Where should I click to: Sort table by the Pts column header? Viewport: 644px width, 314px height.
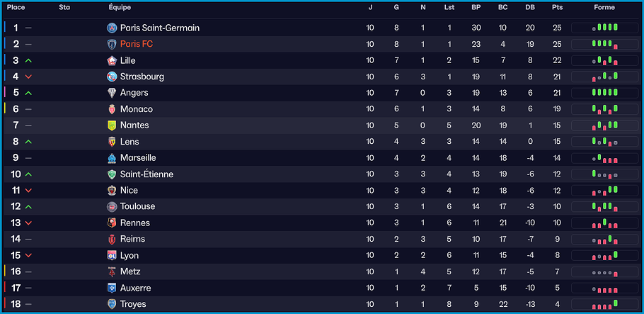tap(557, 7)
